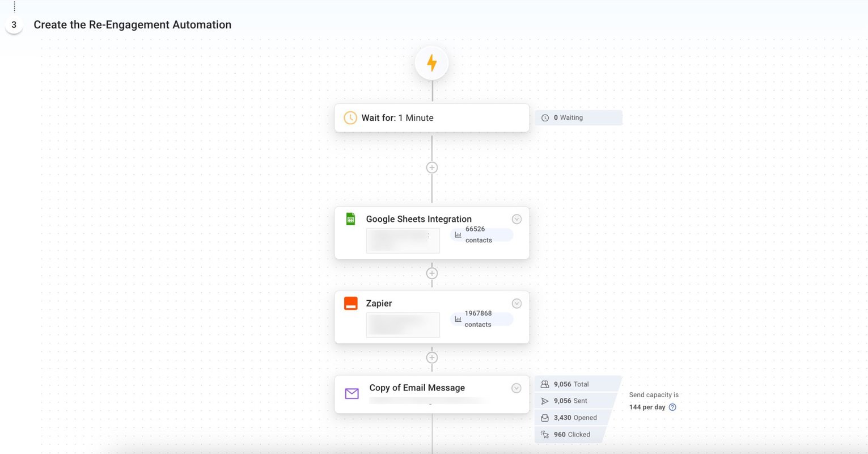Click the 9,056 Total stat
The image size is (868, 454).
[x=578, y=384]
